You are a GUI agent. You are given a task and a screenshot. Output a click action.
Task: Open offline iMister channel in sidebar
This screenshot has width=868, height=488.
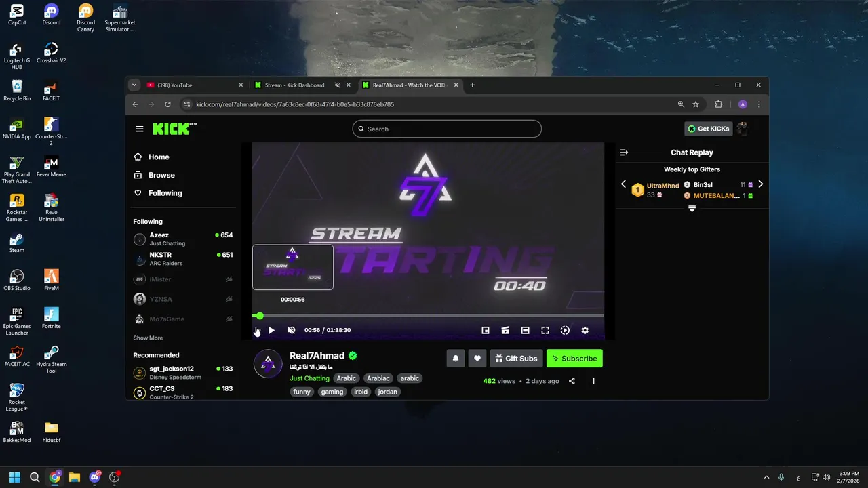[x=183, y=279]
